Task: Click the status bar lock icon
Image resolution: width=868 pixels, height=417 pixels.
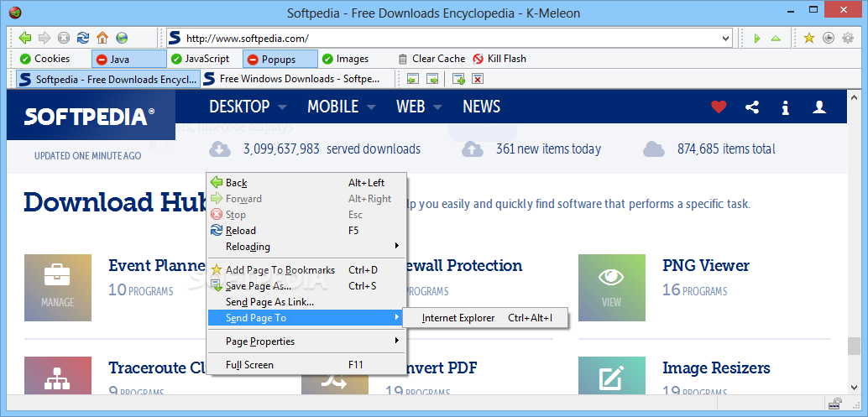Action: tap(836, 404)
